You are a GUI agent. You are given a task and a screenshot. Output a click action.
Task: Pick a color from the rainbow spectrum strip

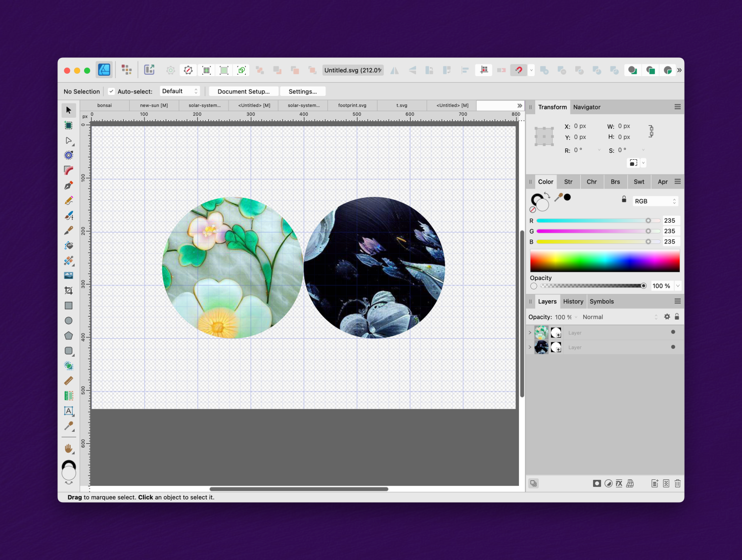604,261
